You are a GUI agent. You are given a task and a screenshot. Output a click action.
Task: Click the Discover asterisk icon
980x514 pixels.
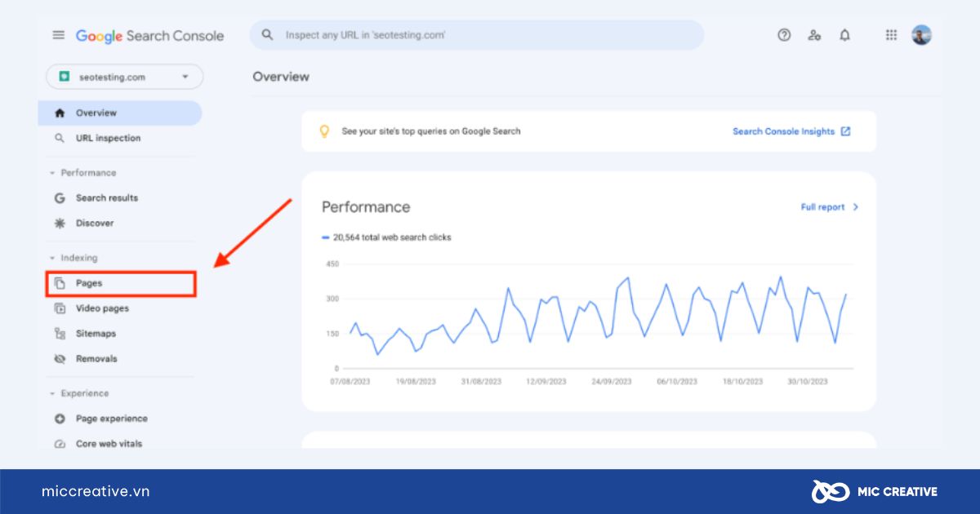pyautogui.click(x=60, y=223)
